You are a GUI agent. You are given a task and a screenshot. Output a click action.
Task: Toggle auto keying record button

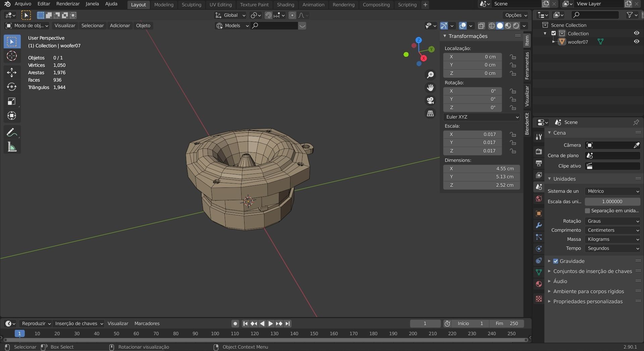pos(235,323)
